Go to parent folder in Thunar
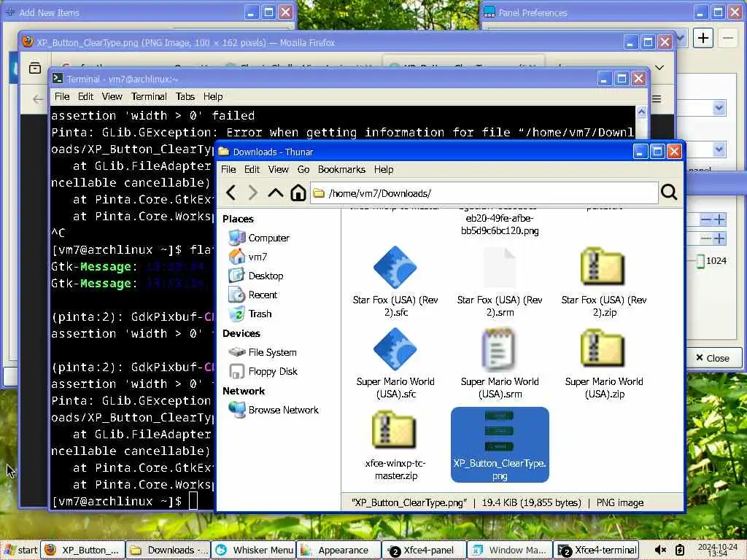Screen dimensions: 747x560 pyautogui.click(x=275, y=192)
